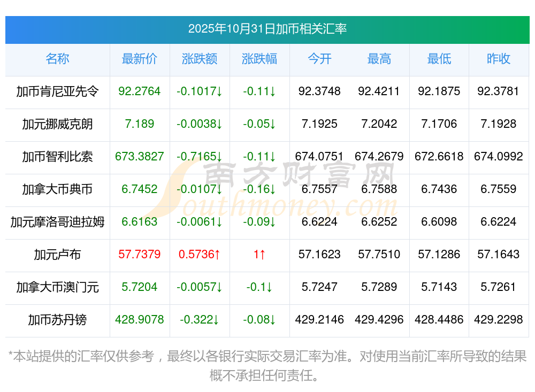This screenshot has width=535, height=392.
Task: Click opening price 674.0751
Action: coord(319,156)
